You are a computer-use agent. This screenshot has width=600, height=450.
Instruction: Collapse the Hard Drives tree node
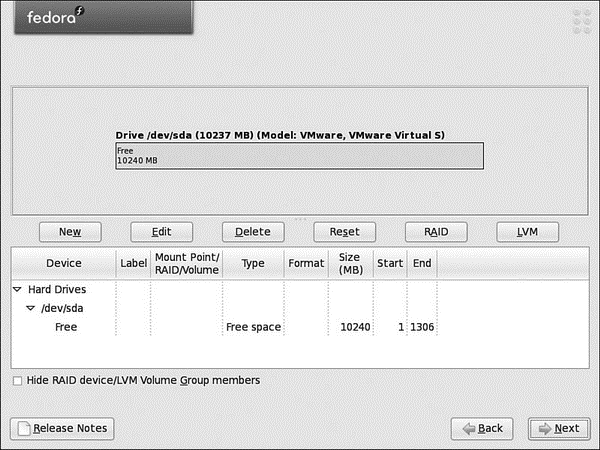tap(17, 289)
